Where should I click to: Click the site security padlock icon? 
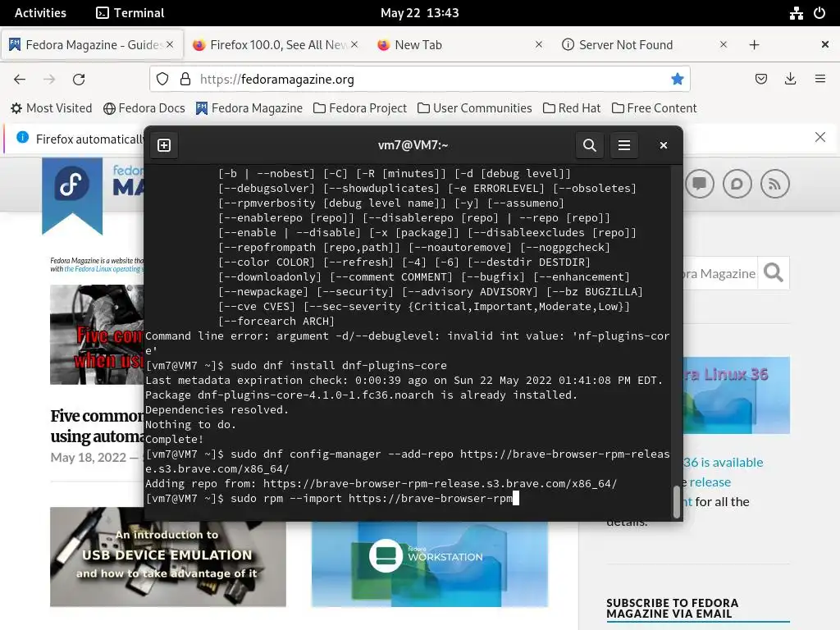(x=185, y=80)
